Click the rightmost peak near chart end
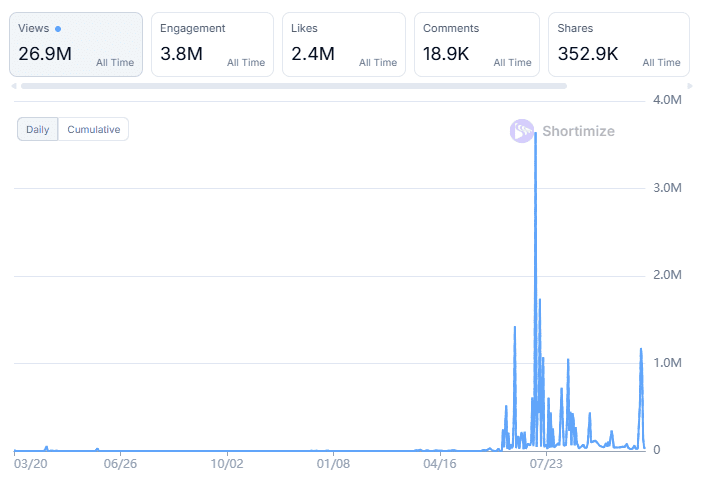This screenshot has height=487, width=703. 640,350
